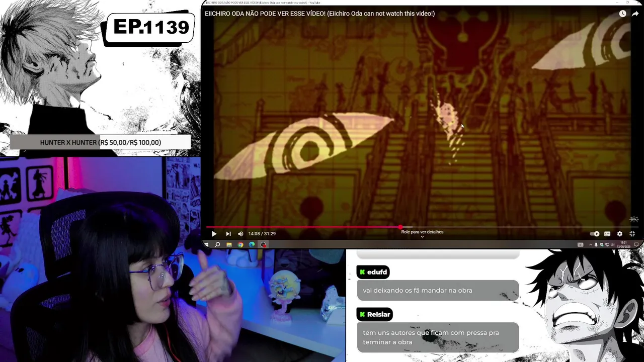This screenshot has width=644, height=362.
Task: Open Windows taskbar search
Action: [217, 245]
